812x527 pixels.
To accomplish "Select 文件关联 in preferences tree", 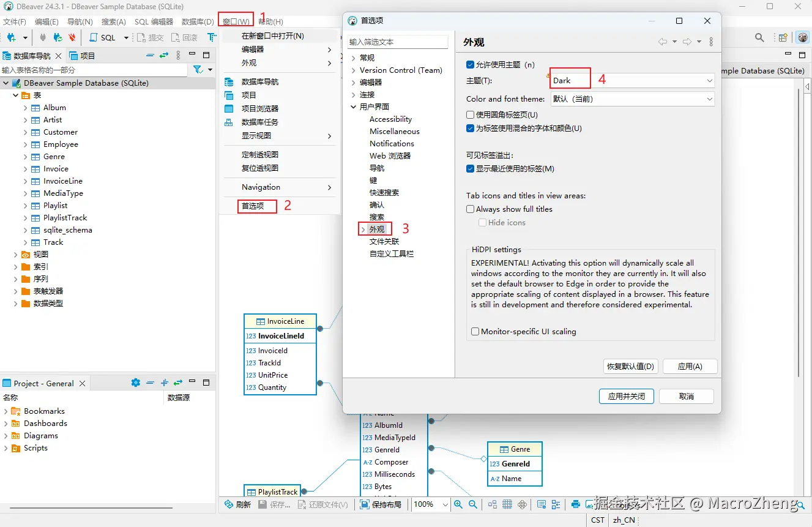I will click(384, 241).
